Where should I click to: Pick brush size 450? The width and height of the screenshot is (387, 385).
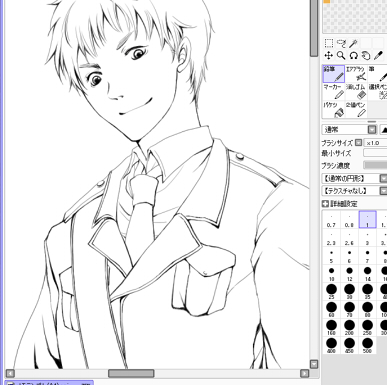click(x=349, y=346)
